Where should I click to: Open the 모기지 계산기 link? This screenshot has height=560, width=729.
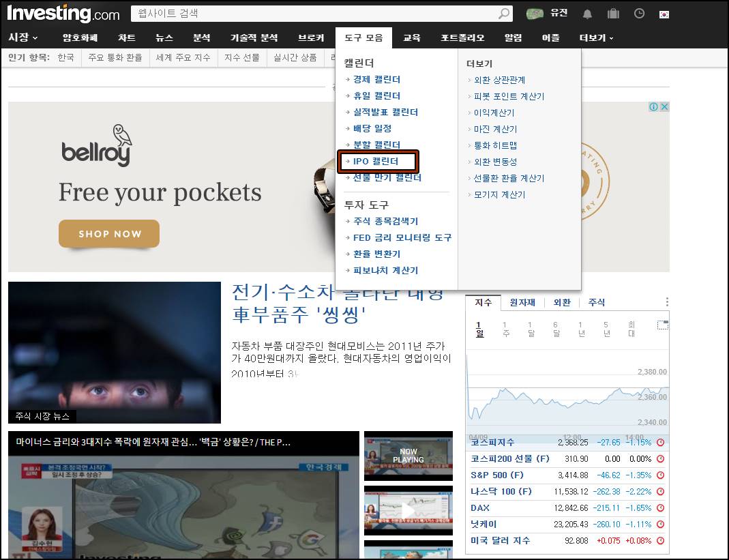click(x=499, y=194)
